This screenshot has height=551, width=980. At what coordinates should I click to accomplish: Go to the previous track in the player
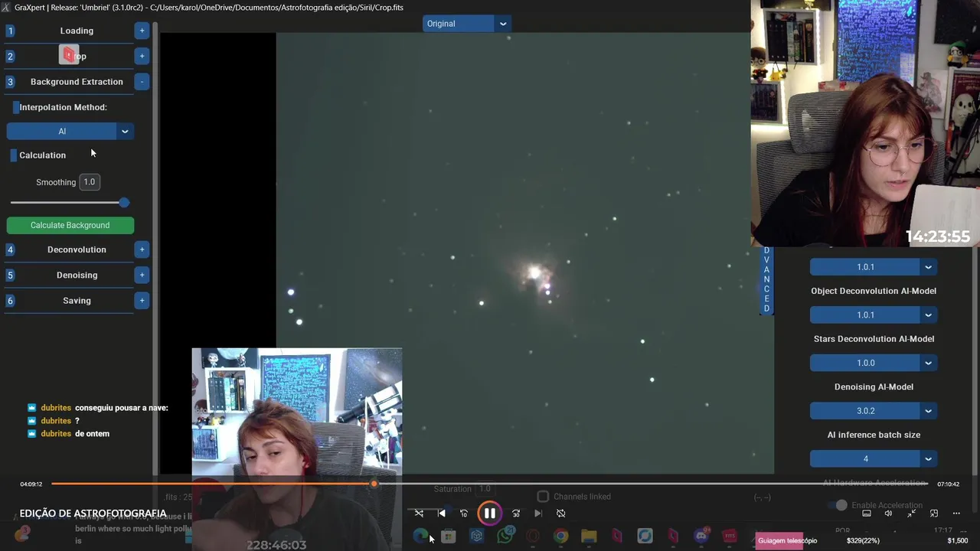[x=442, y=514]
